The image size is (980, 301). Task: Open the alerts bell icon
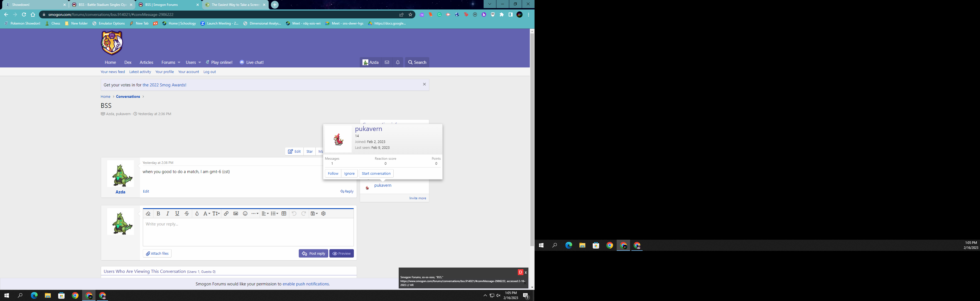(398, 62)
